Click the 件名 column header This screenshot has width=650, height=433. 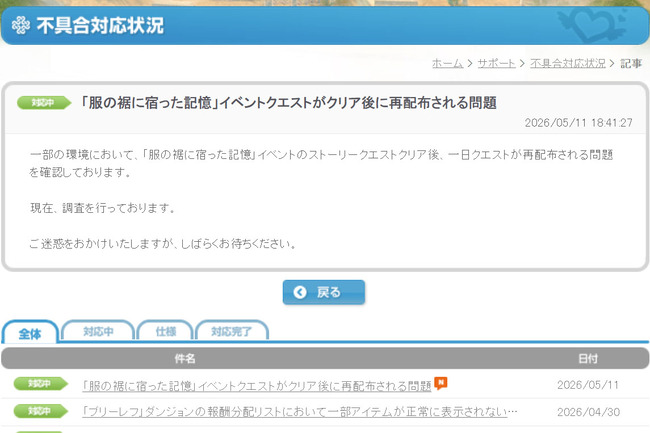(x=185, y=358)
